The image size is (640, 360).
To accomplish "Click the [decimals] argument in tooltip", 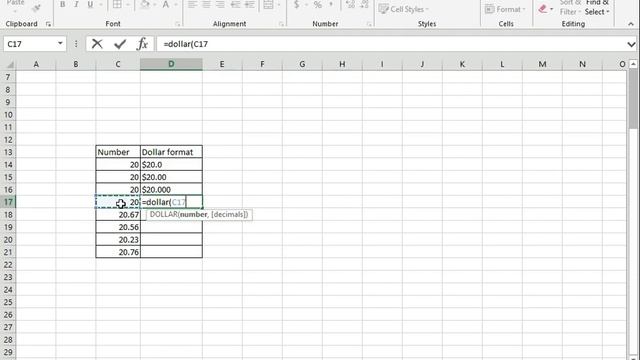I will [228, 214].
